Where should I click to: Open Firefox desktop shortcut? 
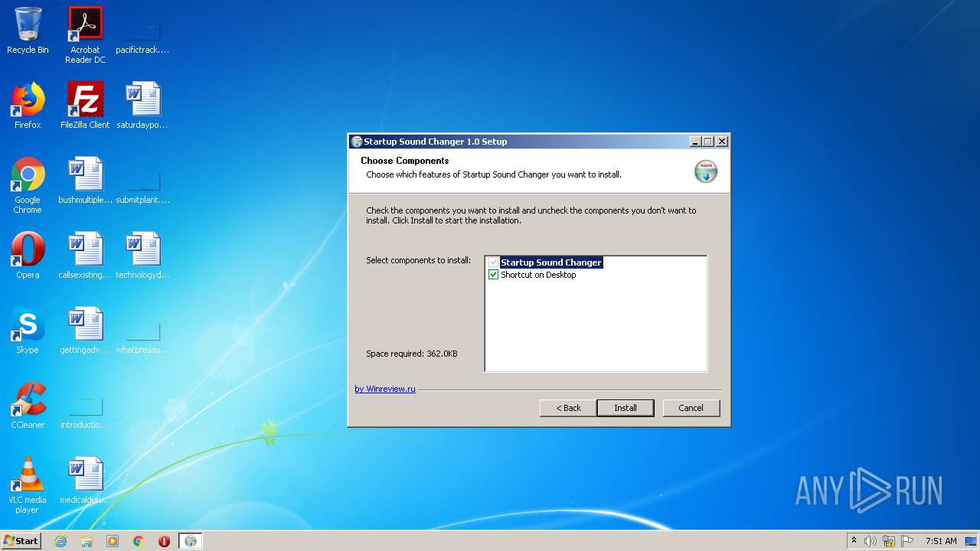click(x=28, y=106)
